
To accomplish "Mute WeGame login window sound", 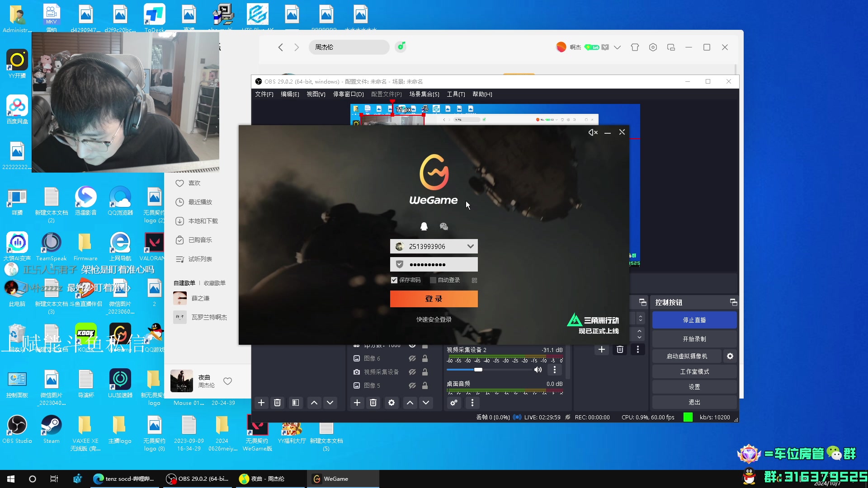I will [593, 132].
